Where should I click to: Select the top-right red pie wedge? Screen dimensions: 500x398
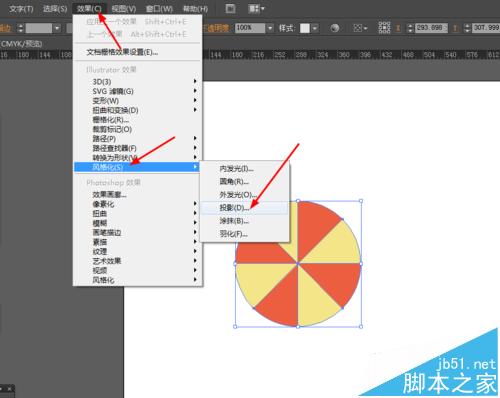point(312,227)
